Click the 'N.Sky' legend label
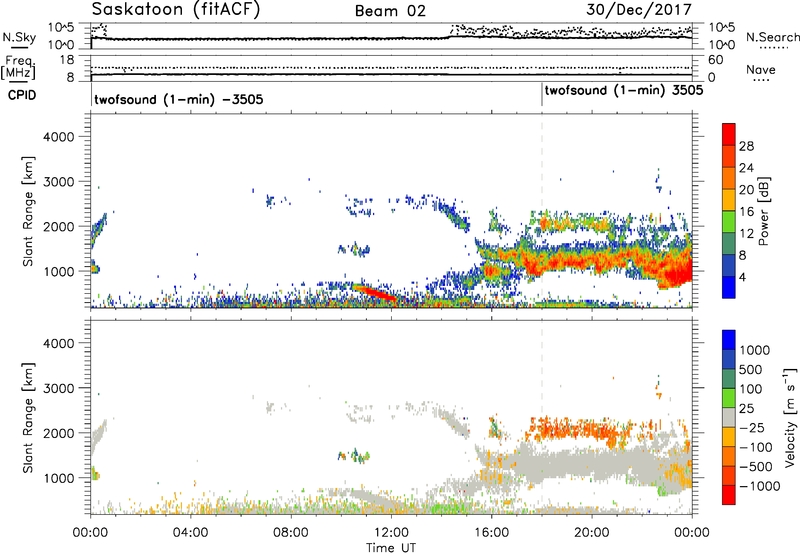Screen dimensions: 800x554 tap(19, 37)
